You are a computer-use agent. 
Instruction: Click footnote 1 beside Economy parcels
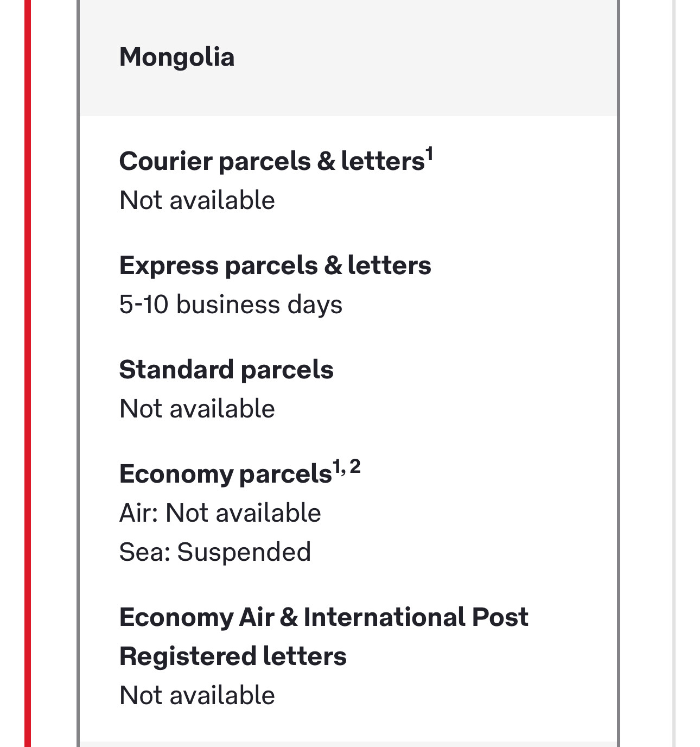(337, 466)
